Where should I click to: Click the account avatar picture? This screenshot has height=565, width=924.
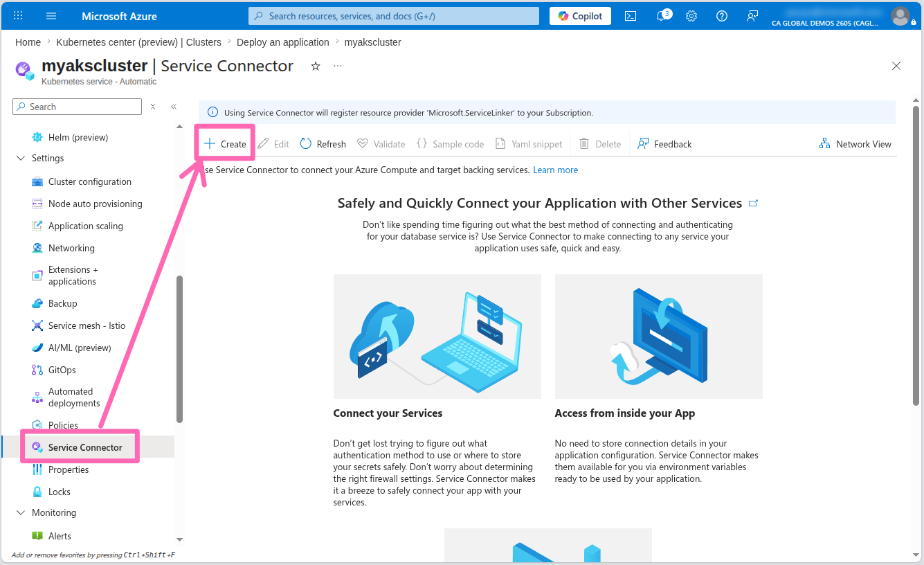click(900, 16)
